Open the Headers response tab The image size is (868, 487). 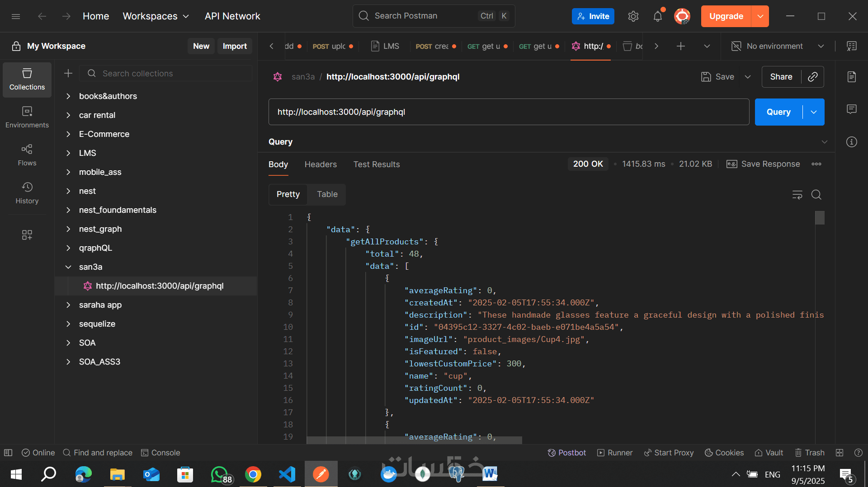coord(321,164)
